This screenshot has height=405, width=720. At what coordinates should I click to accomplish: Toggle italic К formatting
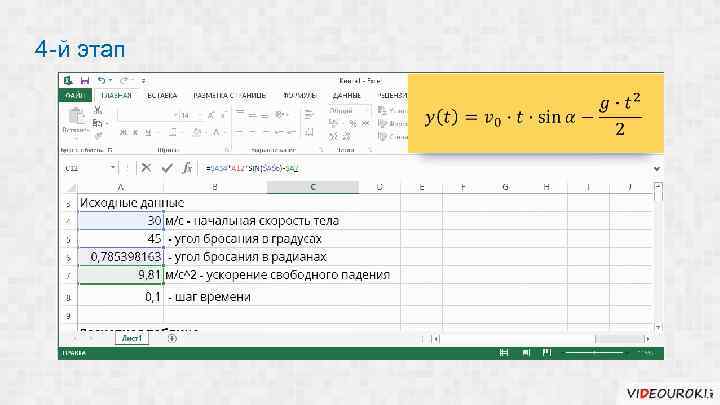(x=135, y=133)
